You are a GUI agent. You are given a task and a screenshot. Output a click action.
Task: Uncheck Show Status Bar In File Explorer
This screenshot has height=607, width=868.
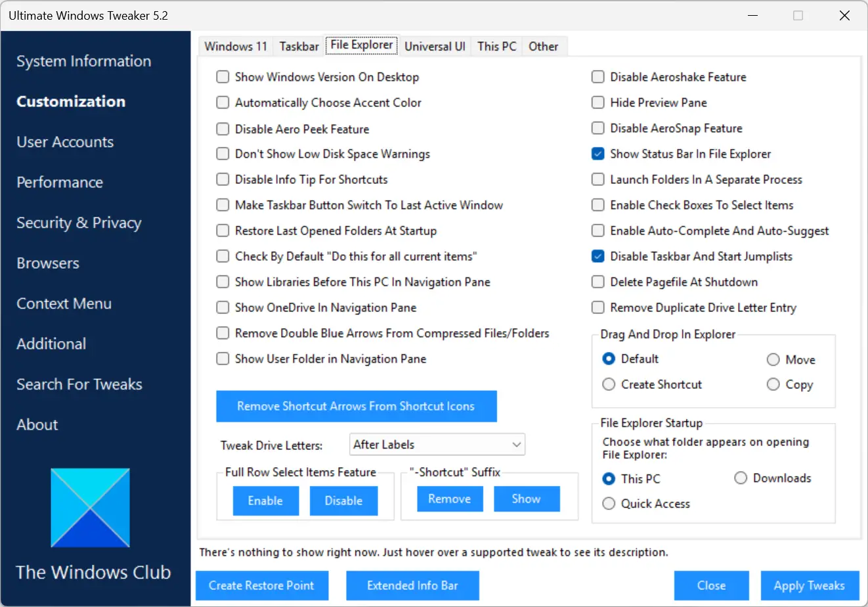tap(597, 154)
